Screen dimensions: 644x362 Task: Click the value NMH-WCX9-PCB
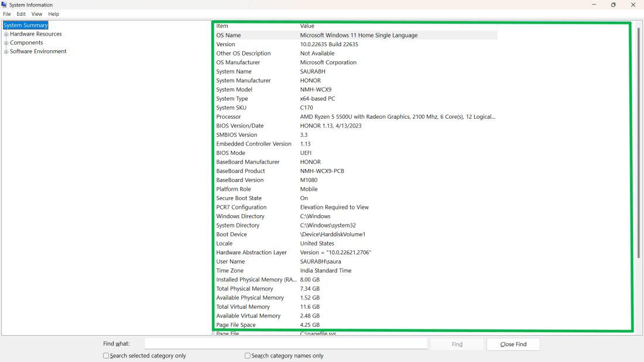[322, 171]
